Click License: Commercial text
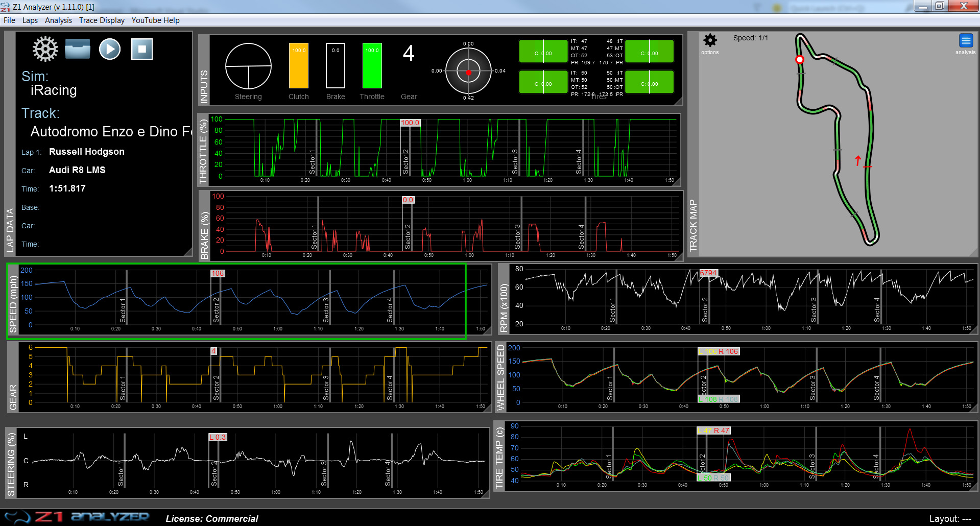 212,518
